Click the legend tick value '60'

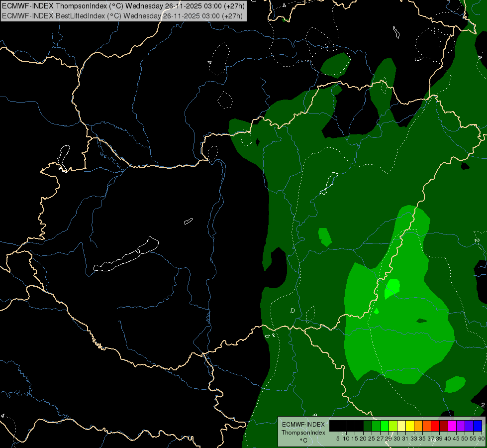[x=482, y=439]
